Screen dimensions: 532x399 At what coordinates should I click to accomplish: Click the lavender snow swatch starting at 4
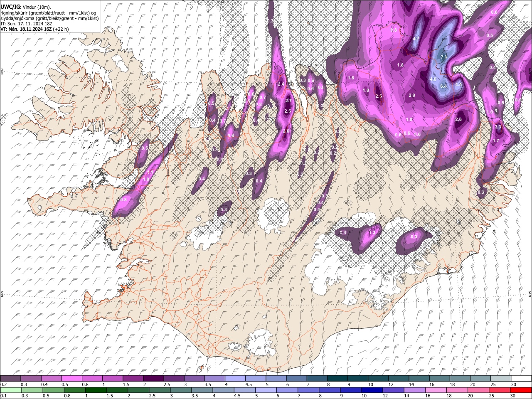point(235,379)
